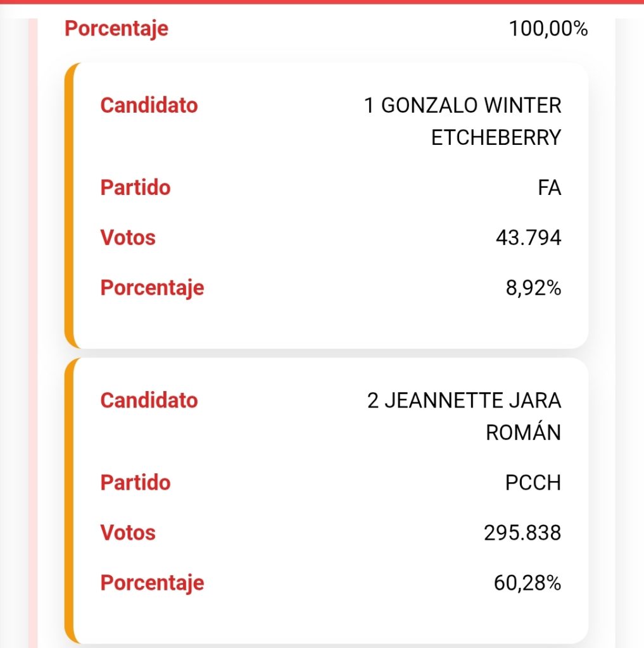Click the Candidato label in Gonzalo Winter's card
Image resolution: width=644 pixels, height=648 pixels.
(149, 105)
